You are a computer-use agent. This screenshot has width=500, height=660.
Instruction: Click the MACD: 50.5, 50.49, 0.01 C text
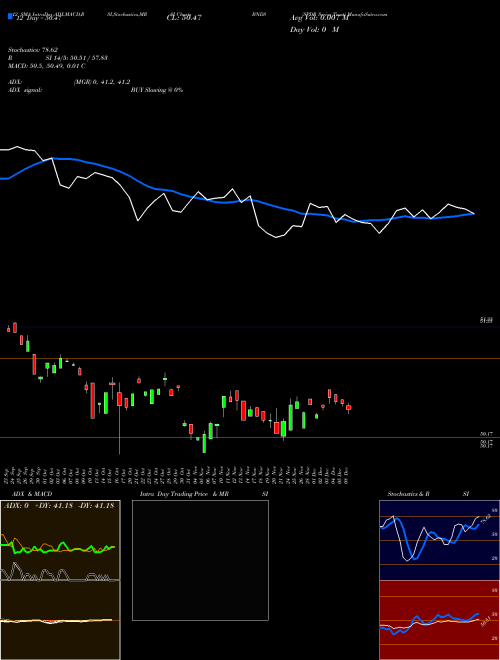tap(47, 66)
